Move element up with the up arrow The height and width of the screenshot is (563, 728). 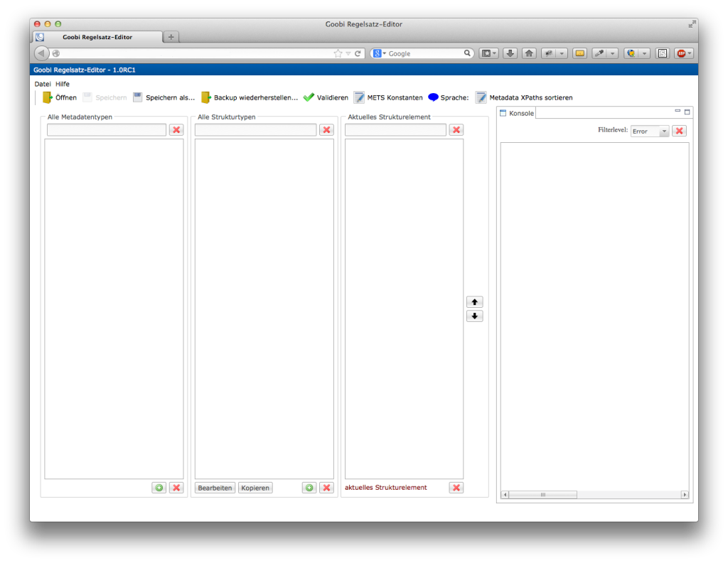coord(474,302)
